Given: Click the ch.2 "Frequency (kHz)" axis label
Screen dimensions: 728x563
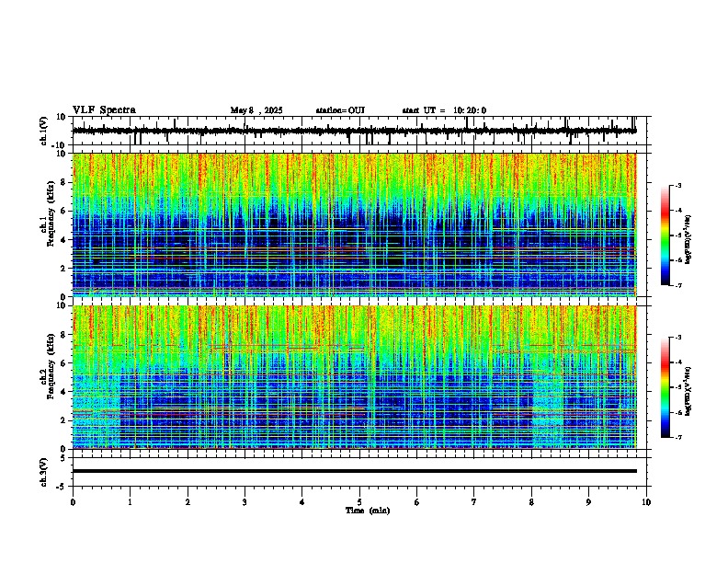Looking at the screenshot, I should [x=51, y=365].
